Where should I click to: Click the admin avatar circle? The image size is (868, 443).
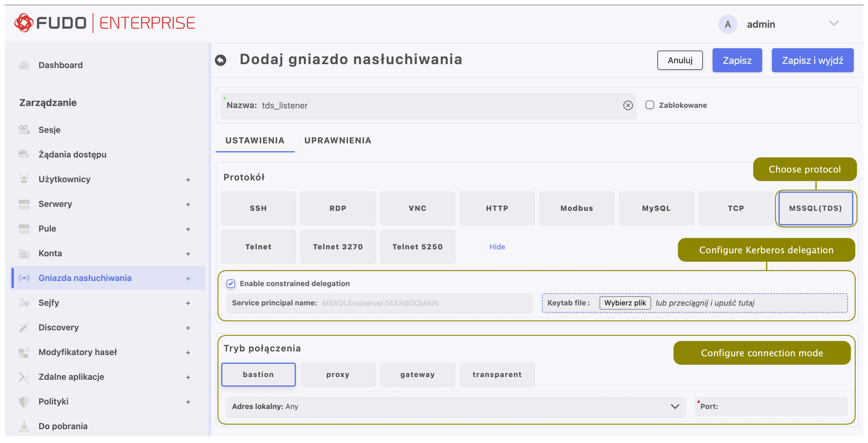[x=727, y=24]
